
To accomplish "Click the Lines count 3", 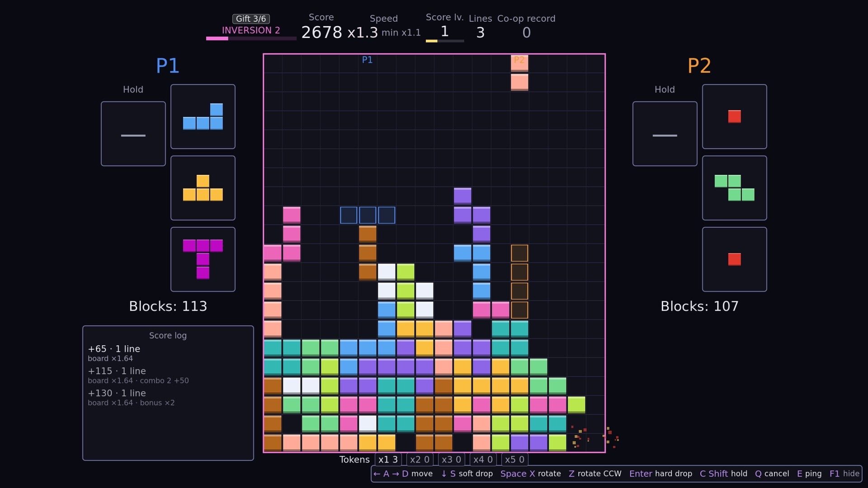I will [481, 33].
